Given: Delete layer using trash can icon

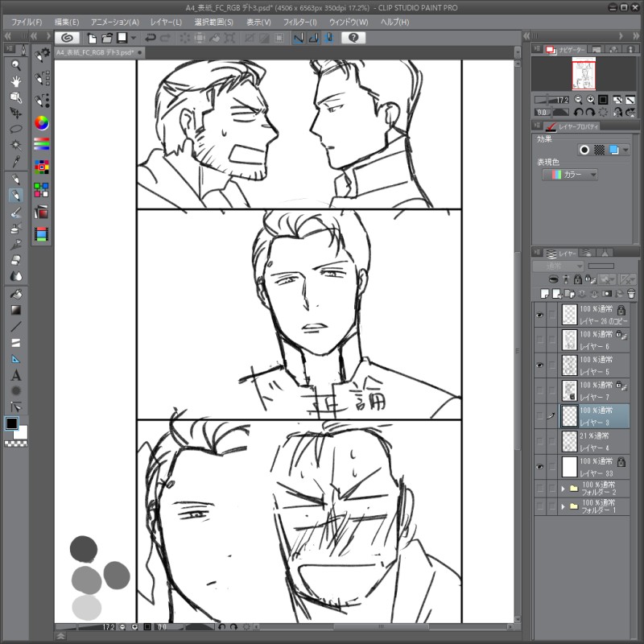Looking at the screenshot, I should point(631,293).
